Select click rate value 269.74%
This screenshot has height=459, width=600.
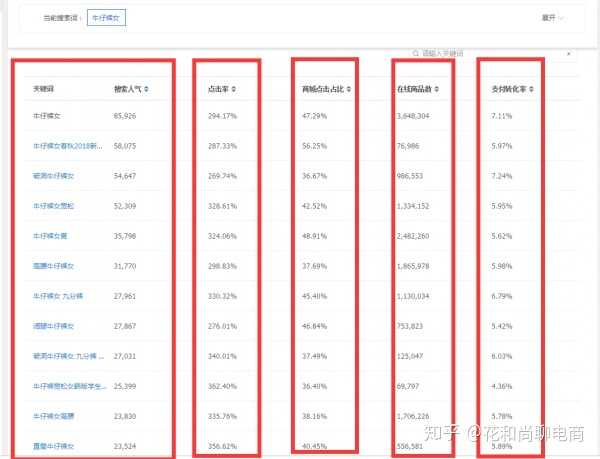[x=222, y=176]
